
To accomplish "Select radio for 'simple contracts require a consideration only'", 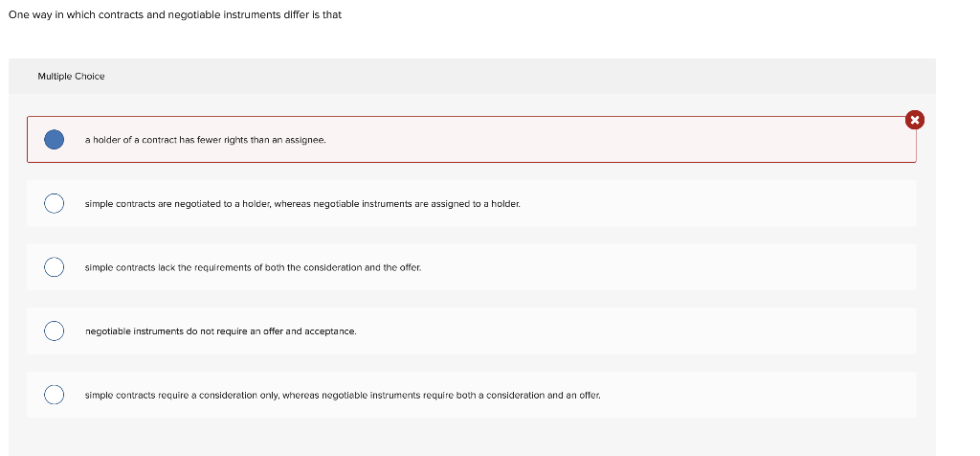I will pyautogui.click(x=55, y=395).
